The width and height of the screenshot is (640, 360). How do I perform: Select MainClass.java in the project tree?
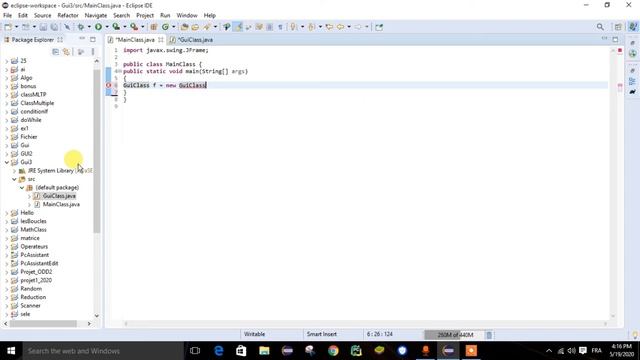click(x=61, y=204)
